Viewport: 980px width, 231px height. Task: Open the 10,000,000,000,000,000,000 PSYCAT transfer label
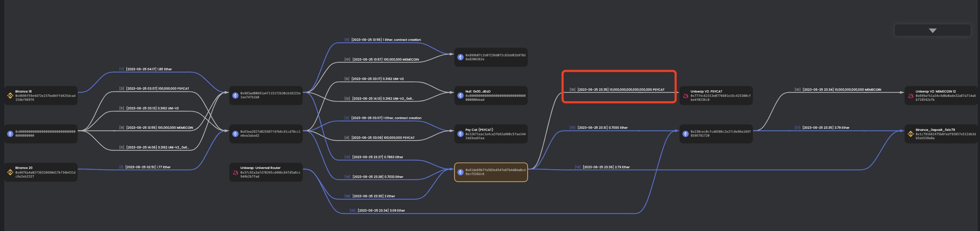(621, 90)
